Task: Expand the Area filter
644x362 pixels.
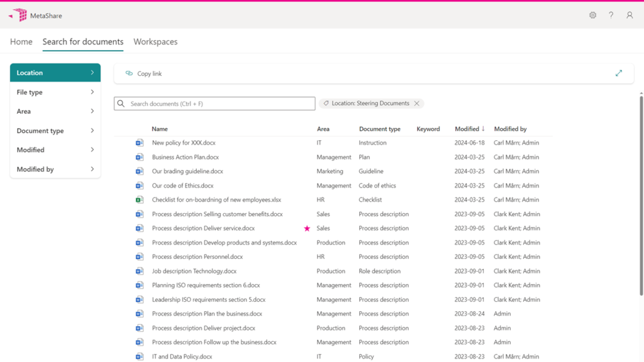Action: [x=55, y=111]
